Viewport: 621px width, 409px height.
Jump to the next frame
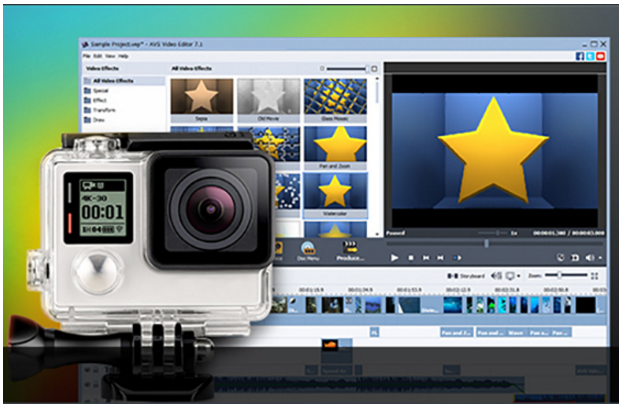pyautogui.click(x=440, y=258)
